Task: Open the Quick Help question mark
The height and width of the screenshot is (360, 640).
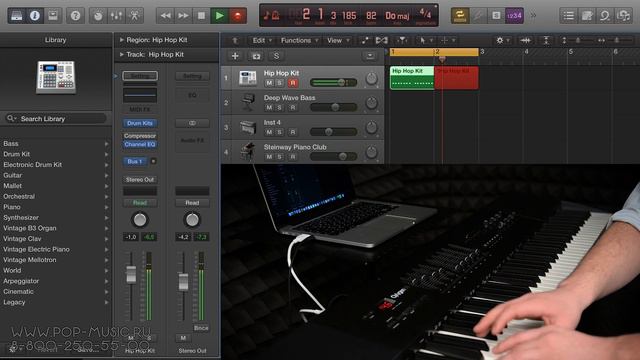Action: (x=75, y=16)
